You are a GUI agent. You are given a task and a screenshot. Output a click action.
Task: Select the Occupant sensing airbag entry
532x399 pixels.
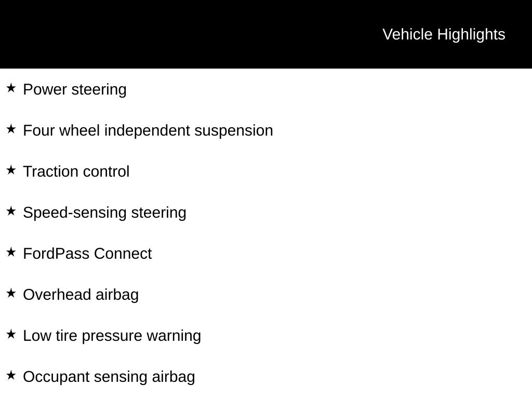tap(109, 377)
